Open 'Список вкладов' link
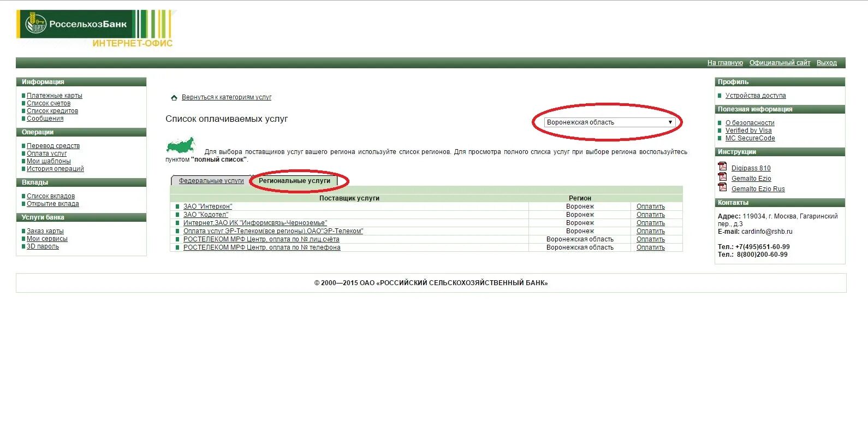The height and width of the screenshot is (437, 868). (x=51, y=196)
